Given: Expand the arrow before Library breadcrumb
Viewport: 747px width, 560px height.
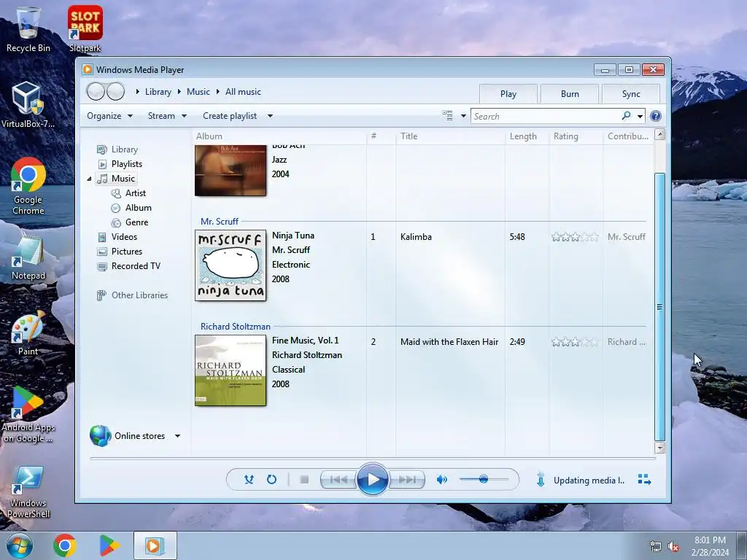Looking at the screenshot, I should (x=137, y=91).
